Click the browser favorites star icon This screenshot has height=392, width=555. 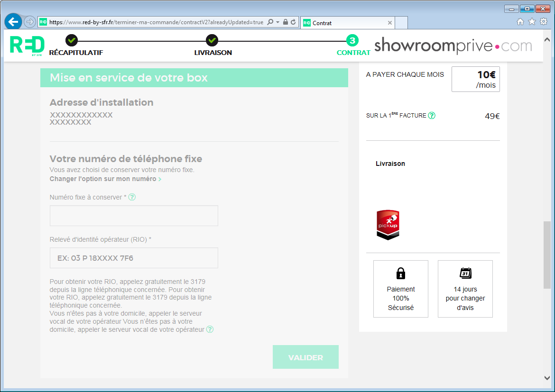click(x=532, y=22)
